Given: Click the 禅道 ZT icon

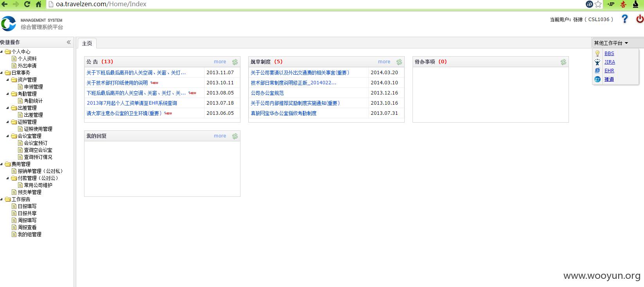Looking at the screenshot, I should tap(597, 79).
